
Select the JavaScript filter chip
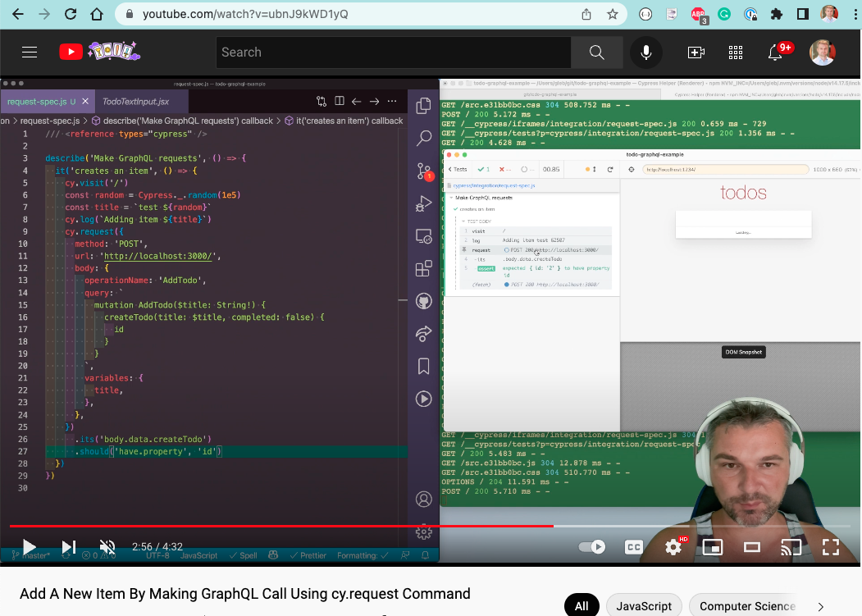tap(644, 606)
